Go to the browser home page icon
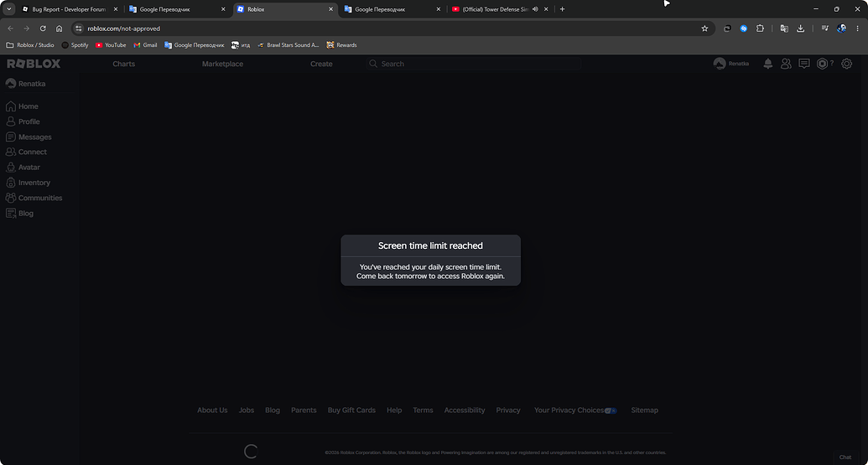The width and height of the screenshot is (868, 465). [60, 28]
